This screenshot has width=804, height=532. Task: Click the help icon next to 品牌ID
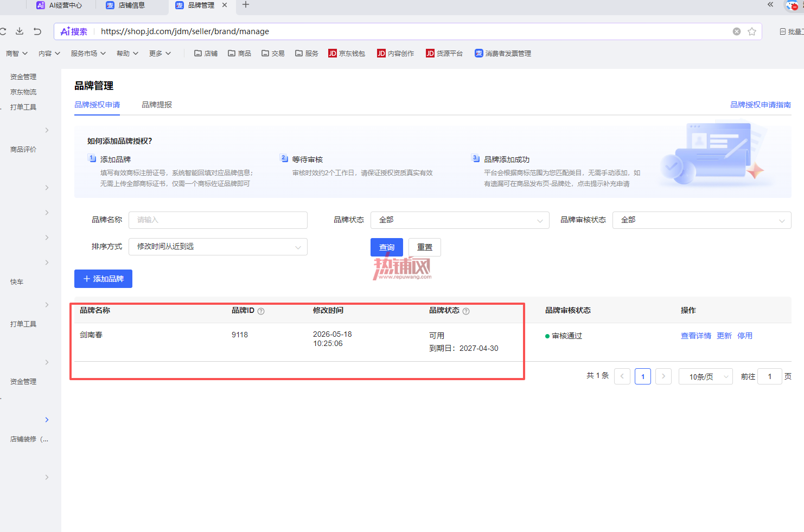261,311
